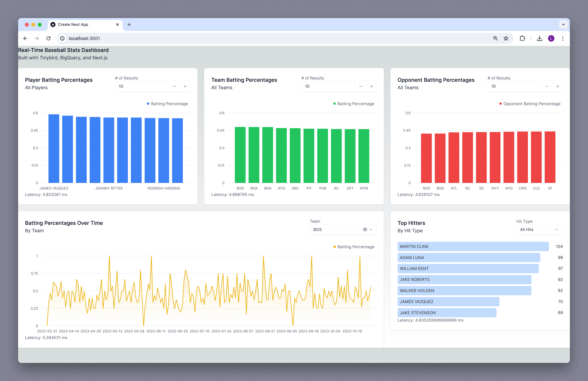
Task: Select the ADAM LUNA bar
Action: [469, 257]
